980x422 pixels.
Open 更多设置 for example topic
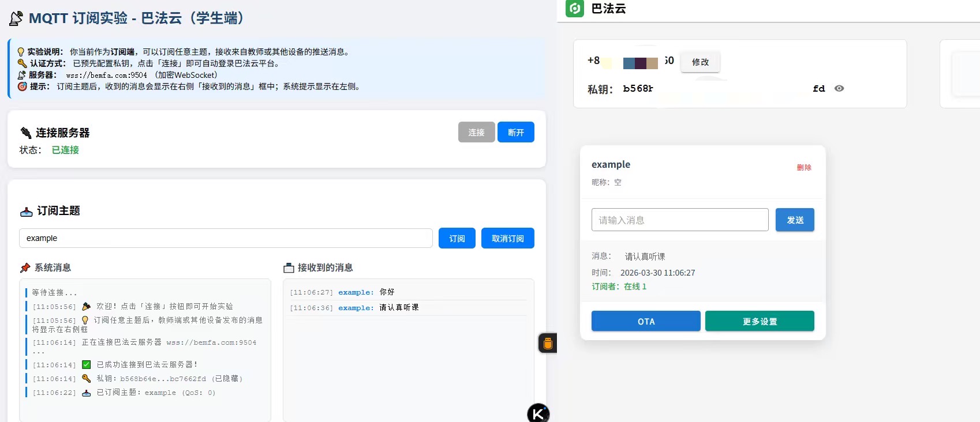click(760, 321)
